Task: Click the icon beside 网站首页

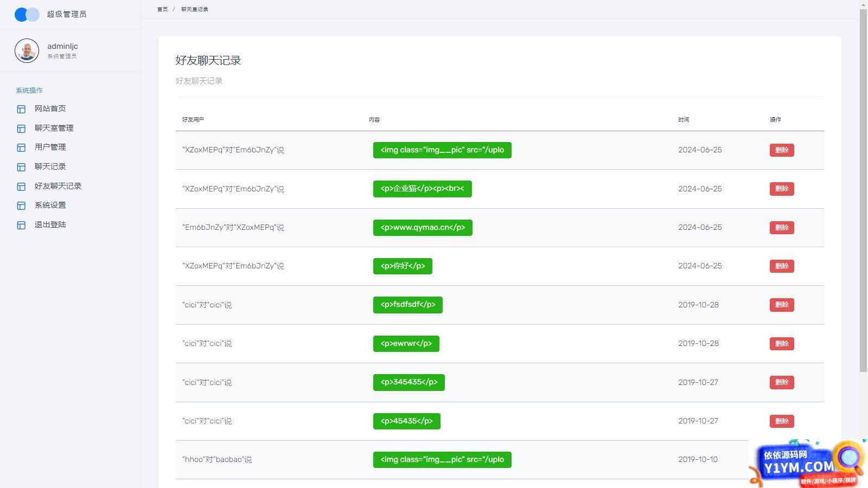Action: click(x=21, y=109)
